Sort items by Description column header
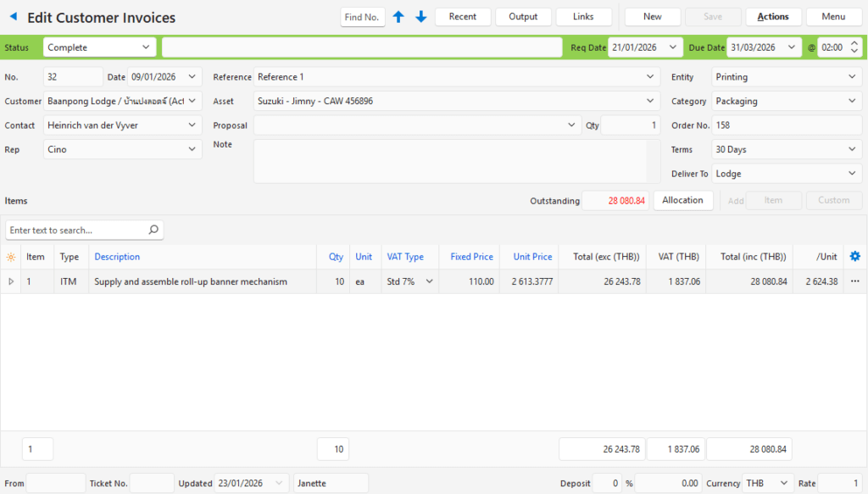The image size is (868, 494). tap(117, 257)
